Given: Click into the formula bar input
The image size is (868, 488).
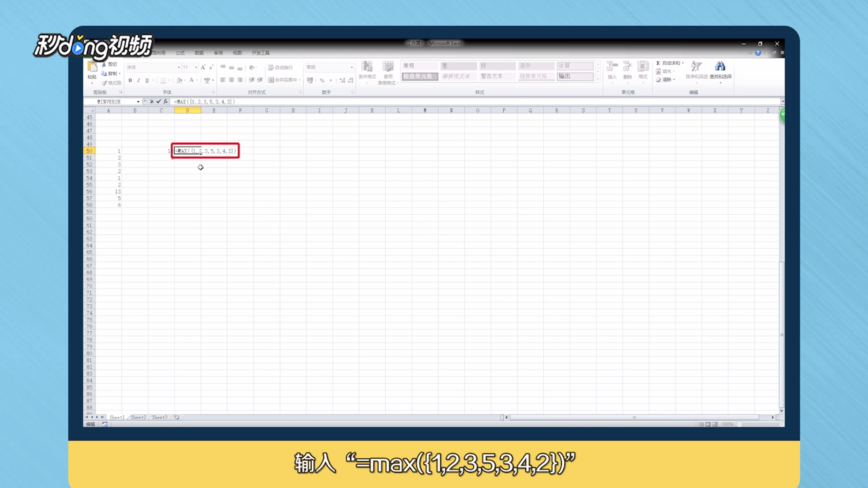Looking at the screenshot, I should pyautogui.click(x=475, y=102).
